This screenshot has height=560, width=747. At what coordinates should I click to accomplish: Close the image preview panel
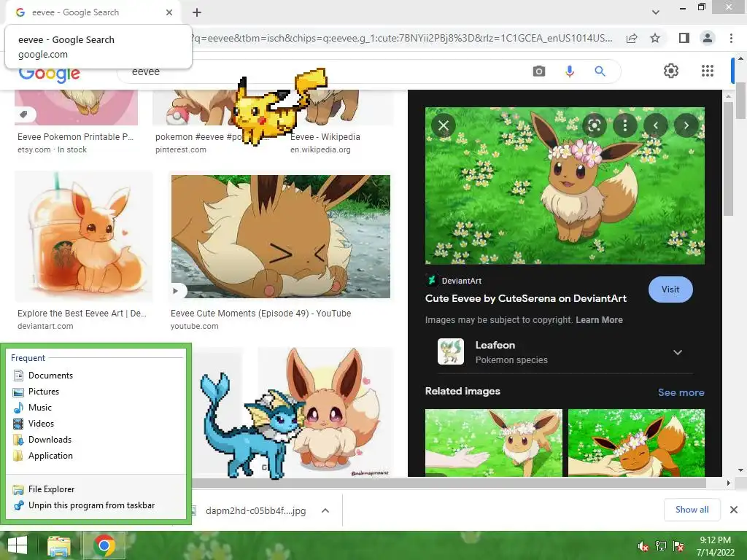pyautogui.click(x=444, y=125)
